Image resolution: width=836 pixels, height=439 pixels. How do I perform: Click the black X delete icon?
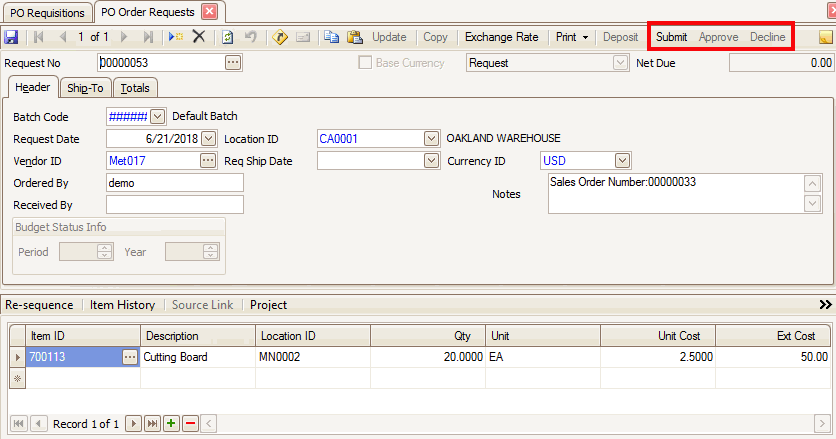[199, 37]
